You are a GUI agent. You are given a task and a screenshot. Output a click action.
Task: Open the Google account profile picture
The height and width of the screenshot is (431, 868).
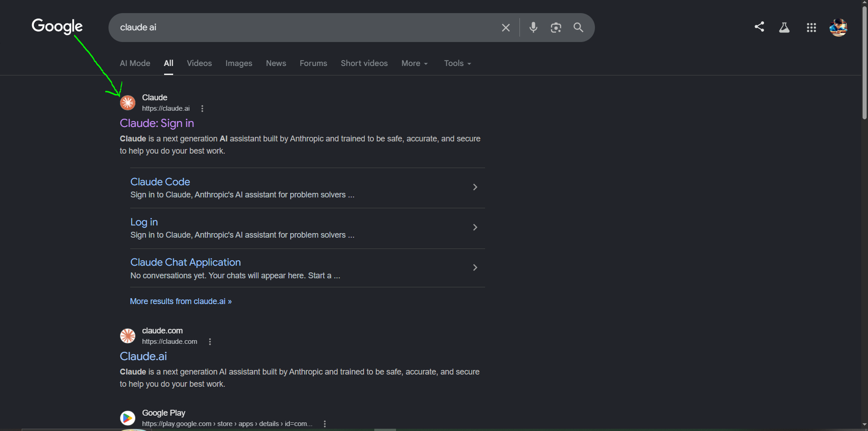pos(838,28)
